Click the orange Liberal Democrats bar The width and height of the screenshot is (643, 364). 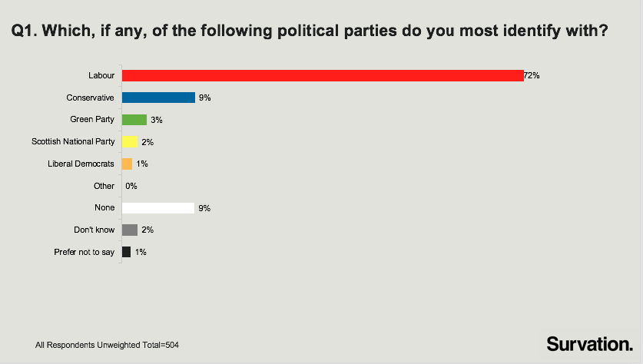point(127,164)
